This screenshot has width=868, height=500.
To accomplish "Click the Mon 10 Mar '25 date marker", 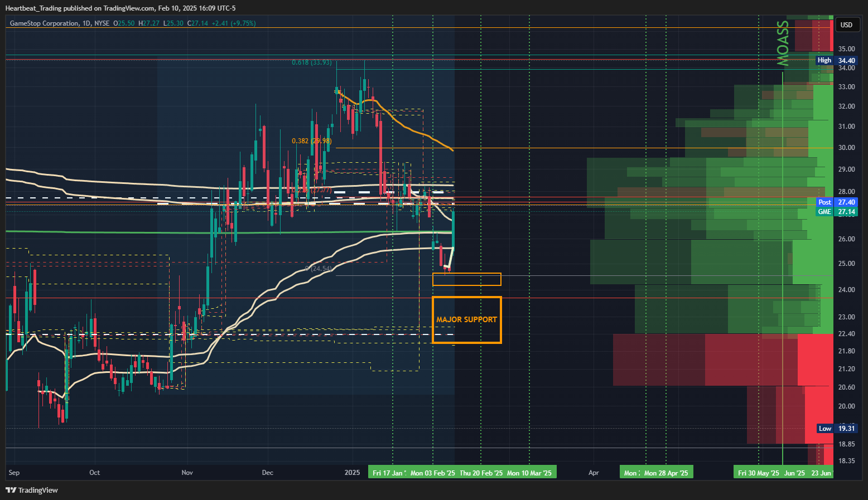I will coord(529,473).
